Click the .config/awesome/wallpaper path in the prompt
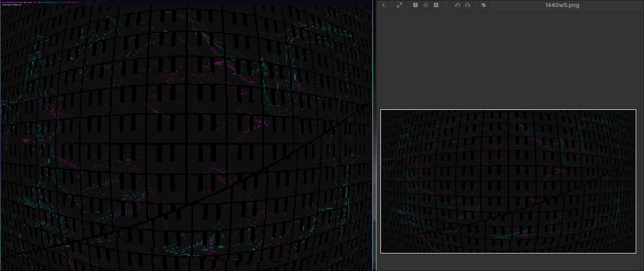This screenshot has height=271, width=644. [x=12, y=2]
